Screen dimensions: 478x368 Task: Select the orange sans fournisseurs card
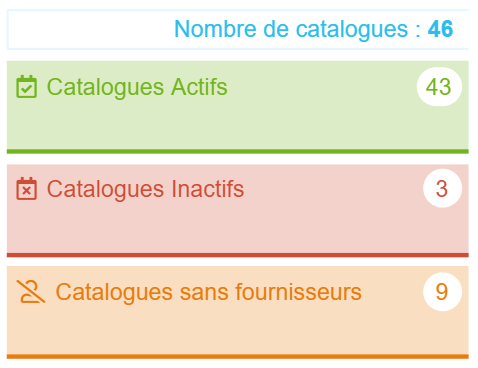point(238,312)
